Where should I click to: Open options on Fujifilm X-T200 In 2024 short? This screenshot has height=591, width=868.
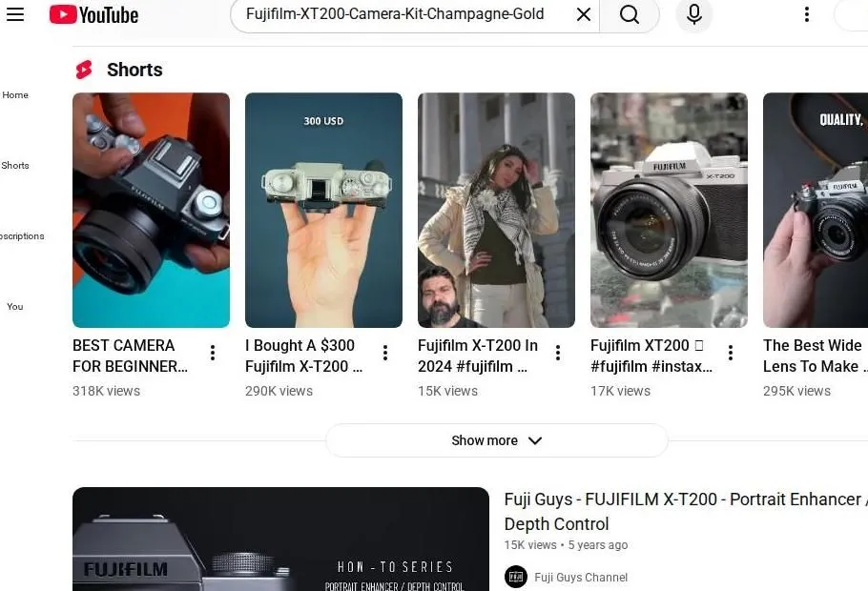click(x=557, y=352)
